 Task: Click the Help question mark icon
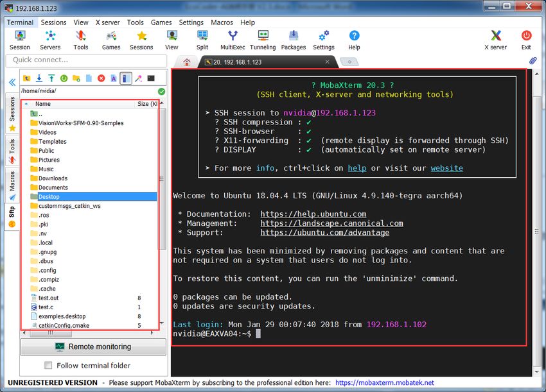click(x=354, y=40)
